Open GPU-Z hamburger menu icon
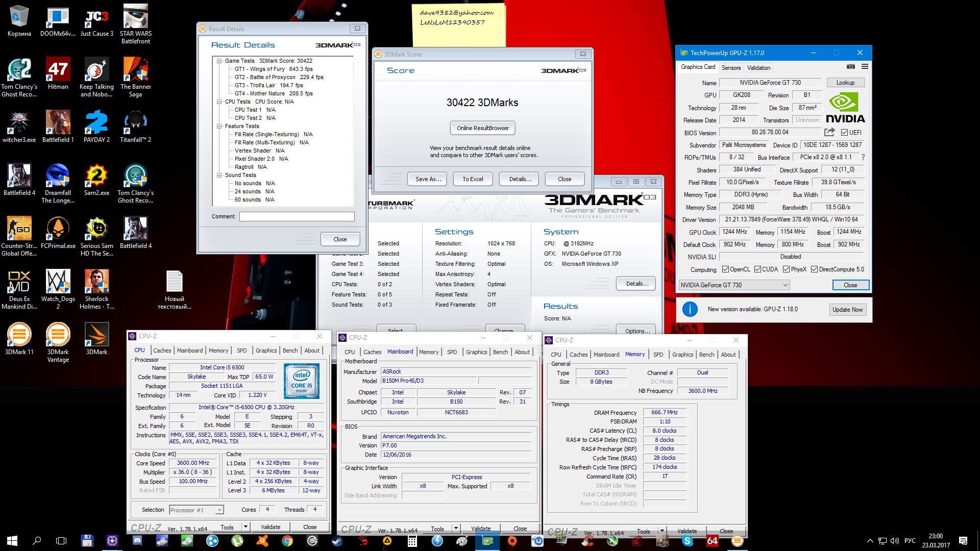980x551 pixels. [865, 67]
